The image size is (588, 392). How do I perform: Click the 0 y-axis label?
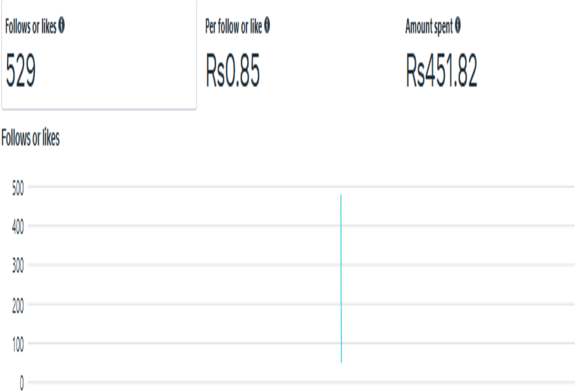pos(21,383)
